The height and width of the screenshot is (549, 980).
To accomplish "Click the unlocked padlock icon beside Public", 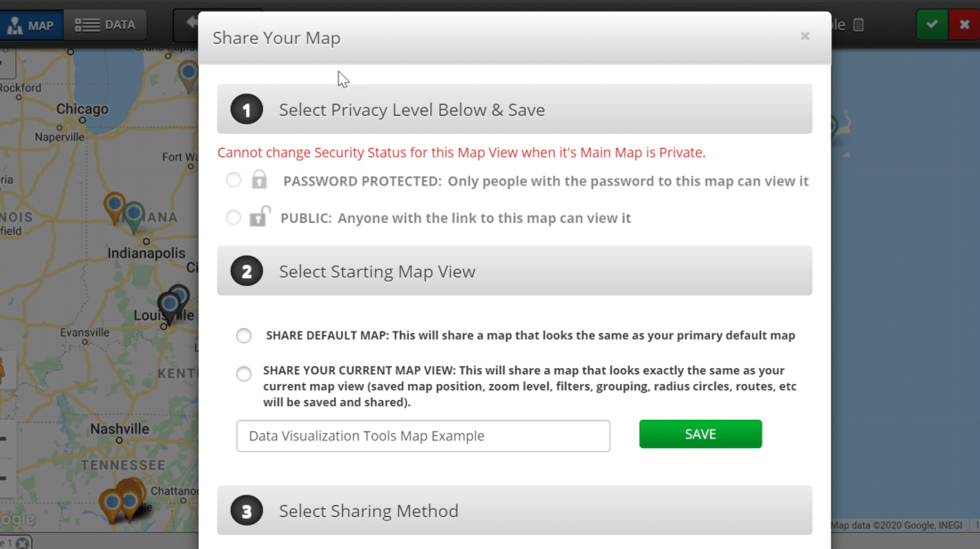I will pos(258,216).
